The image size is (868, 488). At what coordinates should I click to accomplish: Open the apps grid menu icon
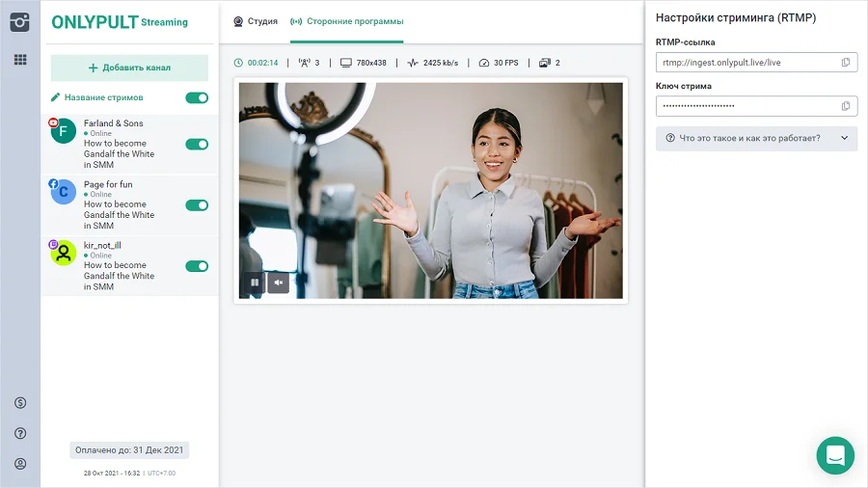[x=19, y=60]
